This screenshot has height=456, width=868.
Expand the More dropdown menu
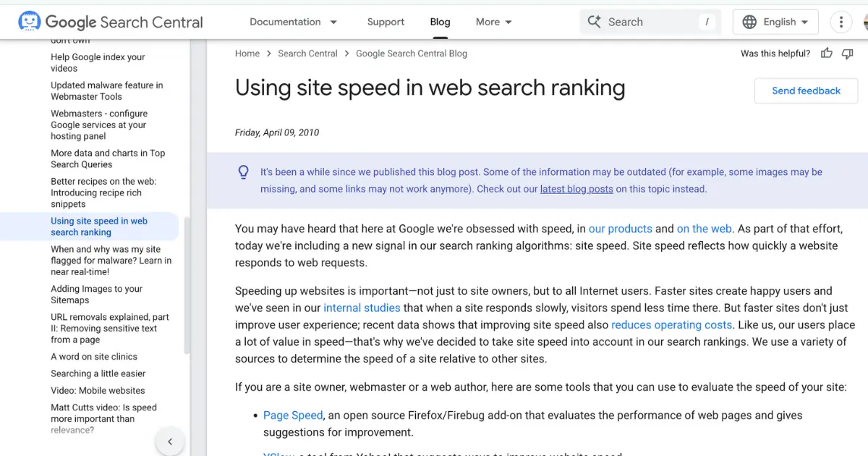(494, 22)
